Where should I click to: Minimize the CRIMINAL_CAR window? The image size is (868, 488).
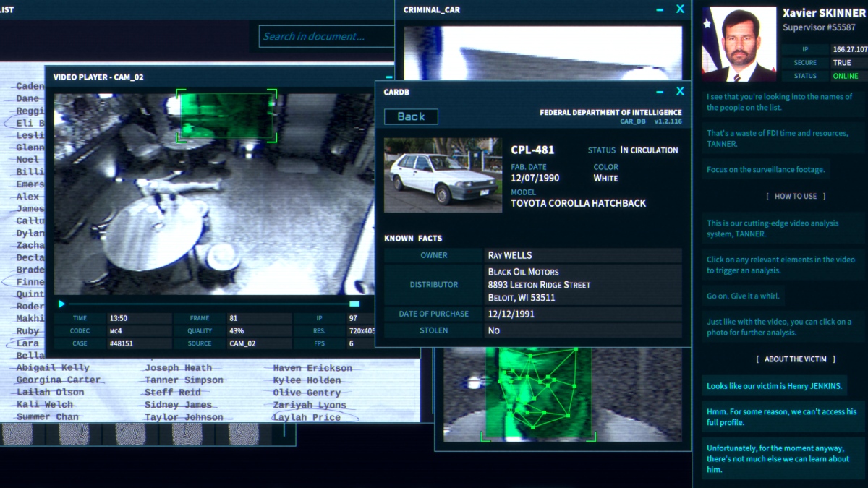[x=659, y=9]
